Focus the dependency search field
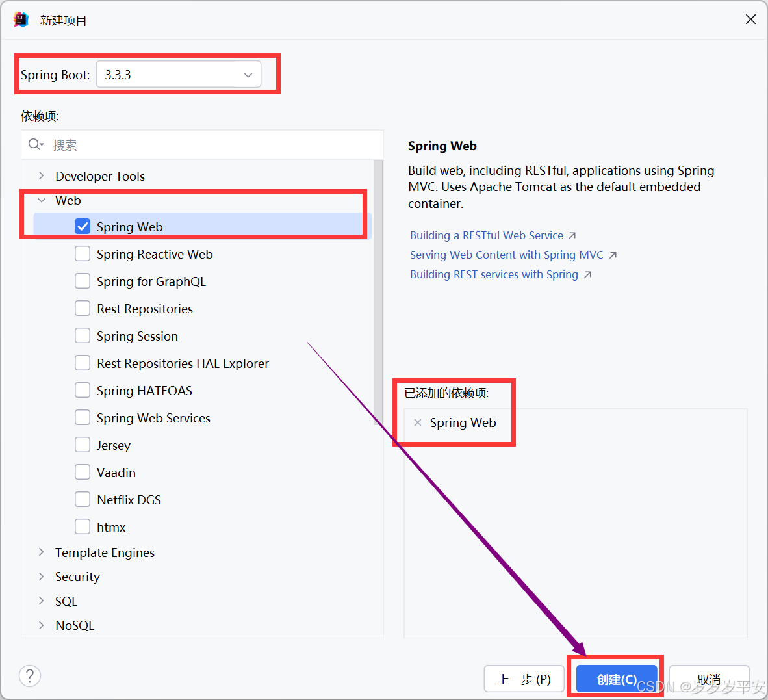Viewport: 768px width, 700px height. pyautogui.click(x=202, y=144)
